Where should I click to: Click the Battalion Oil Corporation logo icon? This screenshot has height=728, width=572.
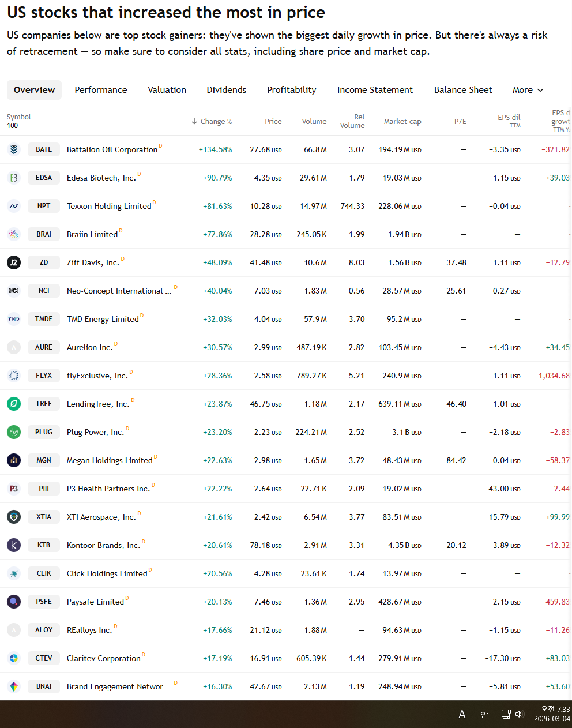pyautogui.click(x=14, y=149)
